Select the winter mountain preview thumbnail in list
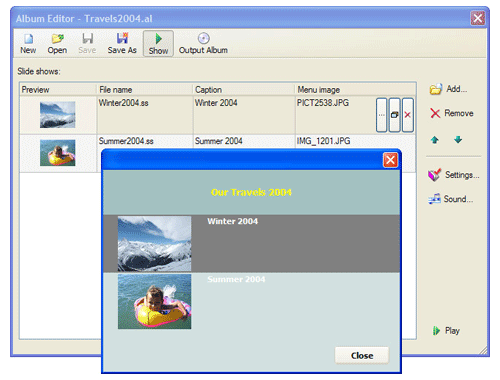The width and height of the screenshot is (500, 380). (x=58, y=115)
